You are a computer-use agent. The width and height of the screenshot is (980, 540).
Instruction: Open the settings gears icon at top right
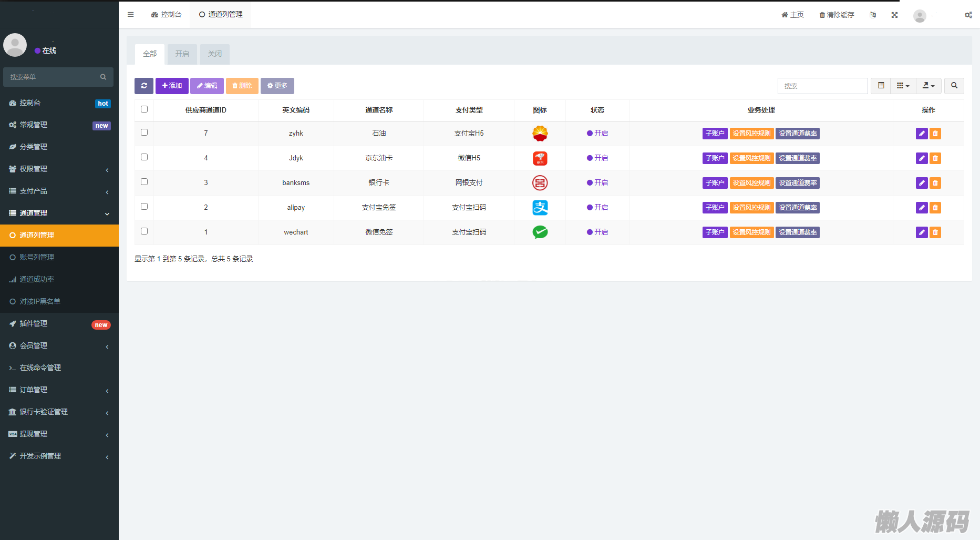(x=968, y=15)
